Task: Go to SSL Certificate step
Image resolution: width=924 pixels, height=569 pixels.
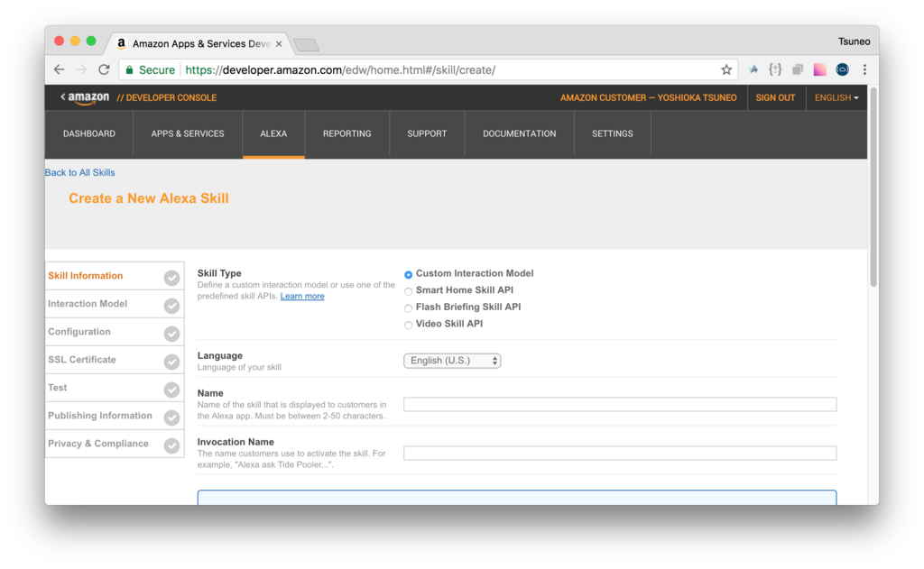Action: click(115, 360)
